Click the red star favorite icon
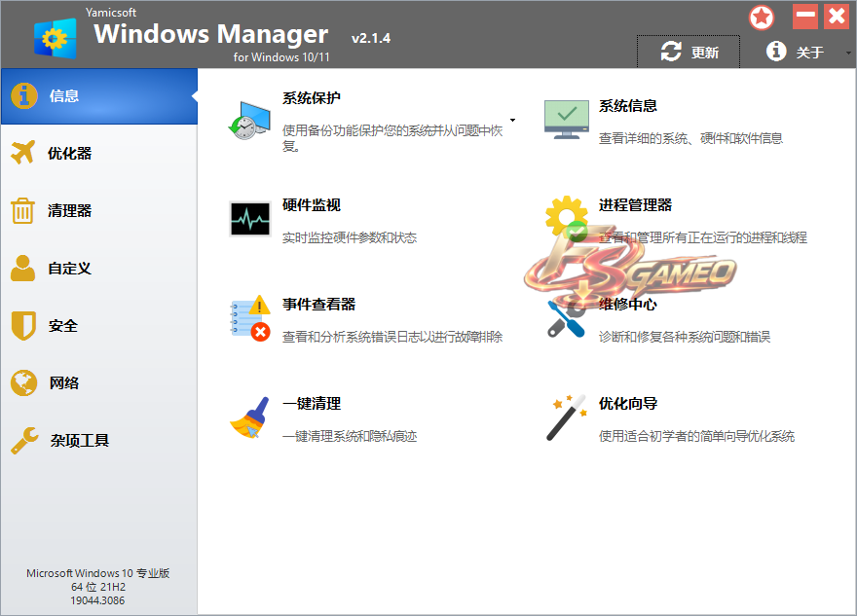 pos(762,18)
